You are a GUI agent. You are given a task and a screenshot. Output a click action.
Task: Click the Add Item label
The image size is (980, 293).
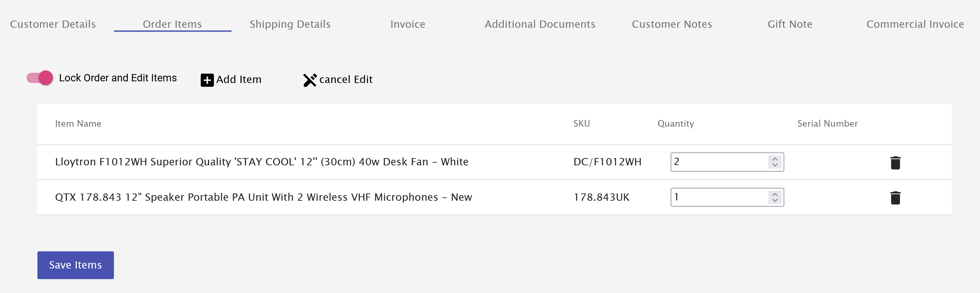[238, 79]
